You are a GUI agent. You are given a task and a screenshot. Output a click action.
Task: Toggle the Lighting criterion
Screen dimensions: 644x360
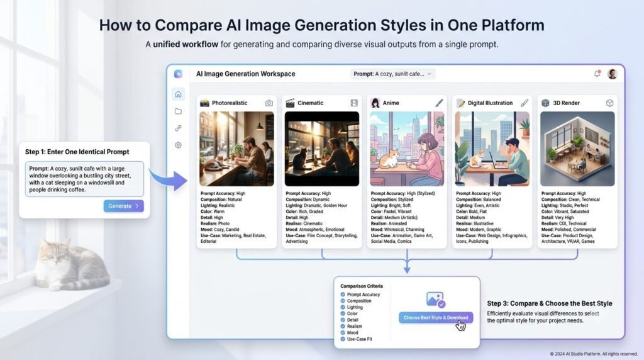click(x=343, y=307)
